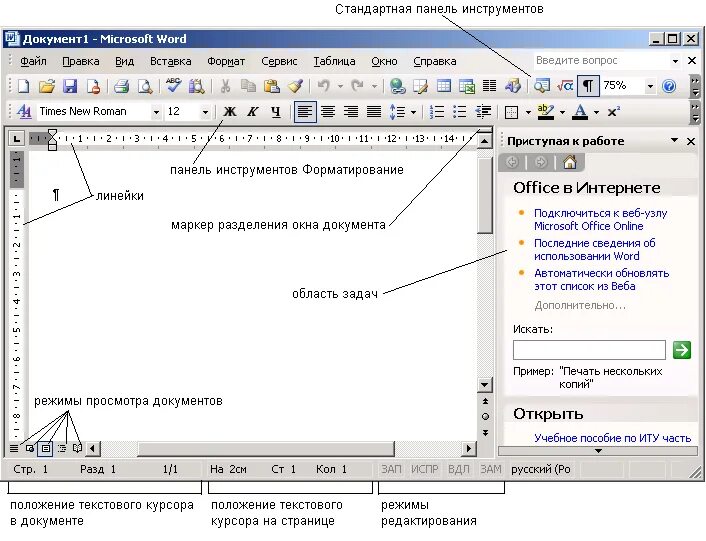Click link Автоматически обновлять этот список из Веба
The image size is (706, 541).
602,279
